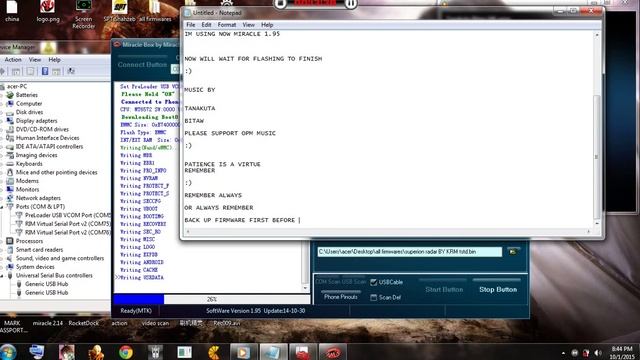Select the Keyboards device icon

click(10, 164)
